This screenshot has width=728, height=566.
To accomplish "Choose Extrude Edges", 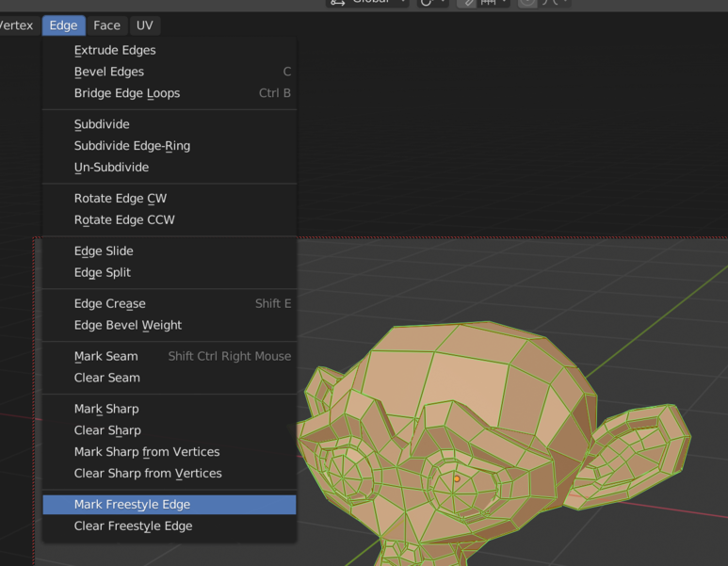I will pos(170,50).
